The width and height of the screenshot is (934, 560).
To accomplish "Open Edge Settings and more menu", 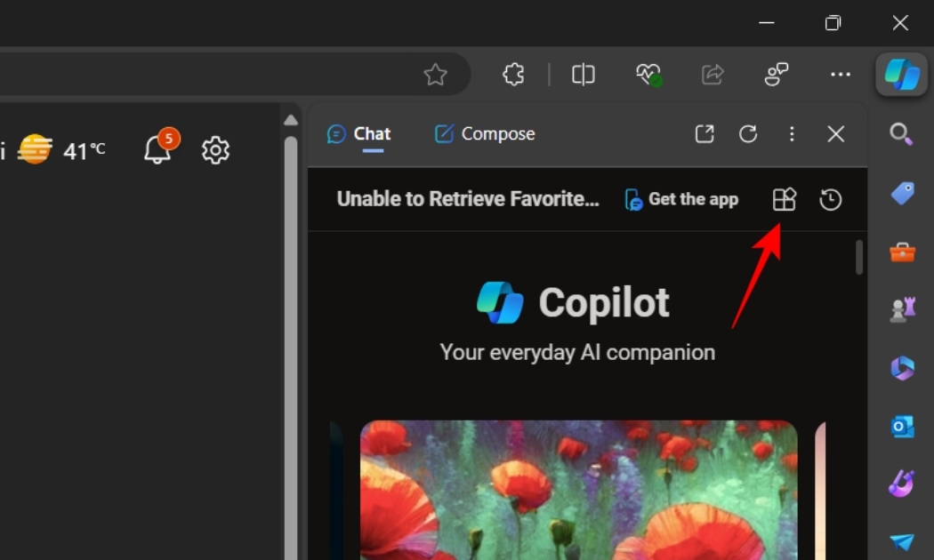I will click(x=840, y=75).
